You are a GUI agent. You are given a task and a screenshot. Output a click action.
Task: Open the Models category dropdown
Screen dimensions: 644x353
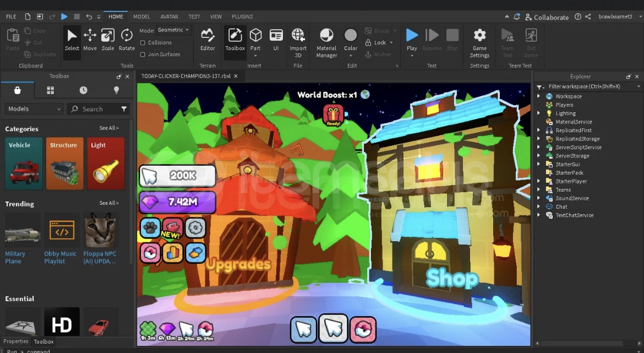coord(34,109)
